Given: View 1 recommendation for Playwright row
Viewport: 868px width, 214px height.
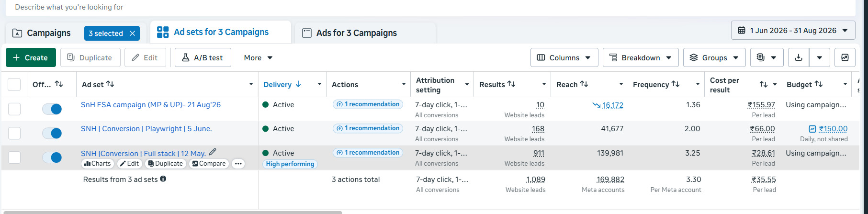Looking at the screenshot, I should click(x=368, y=128).
